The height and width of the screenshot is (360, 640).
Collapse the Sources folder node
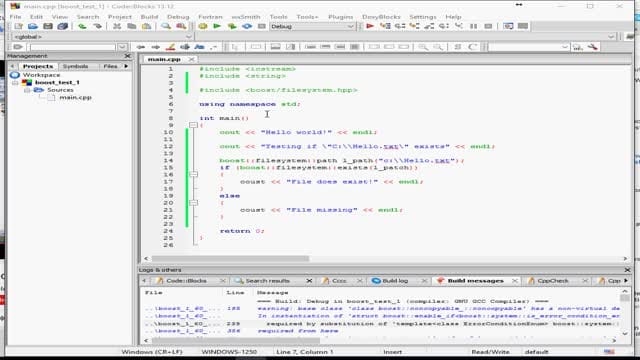[27, 90]
